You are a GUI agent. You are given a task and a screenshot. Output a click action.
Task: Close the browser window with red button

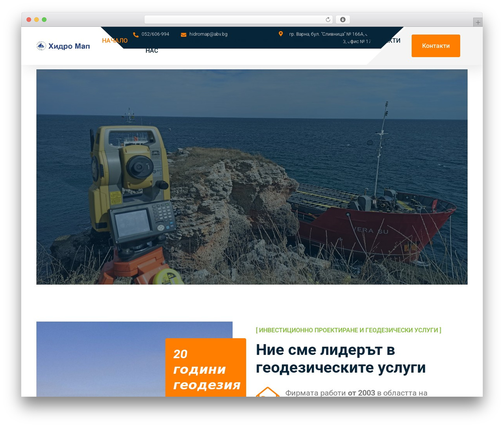click(29, 20)
